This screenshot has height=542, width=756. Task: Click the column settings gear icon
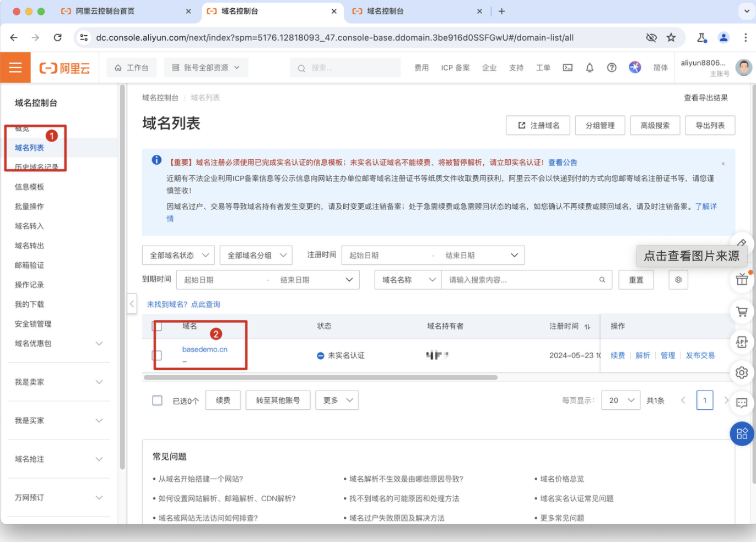coord(678,280)
